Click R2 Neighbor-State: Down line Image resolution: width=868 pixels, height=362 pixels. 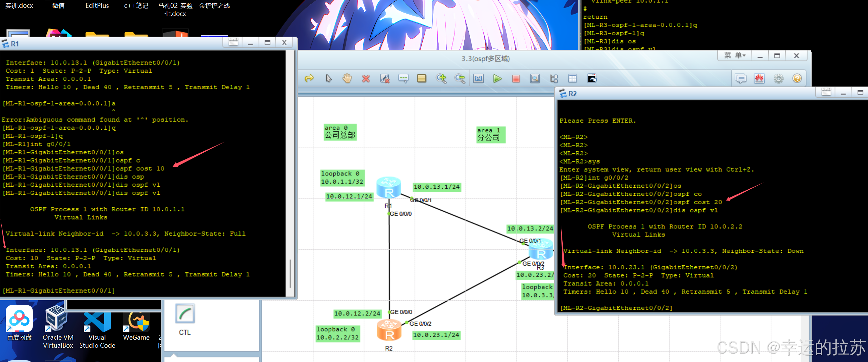(x=683, y=251)
